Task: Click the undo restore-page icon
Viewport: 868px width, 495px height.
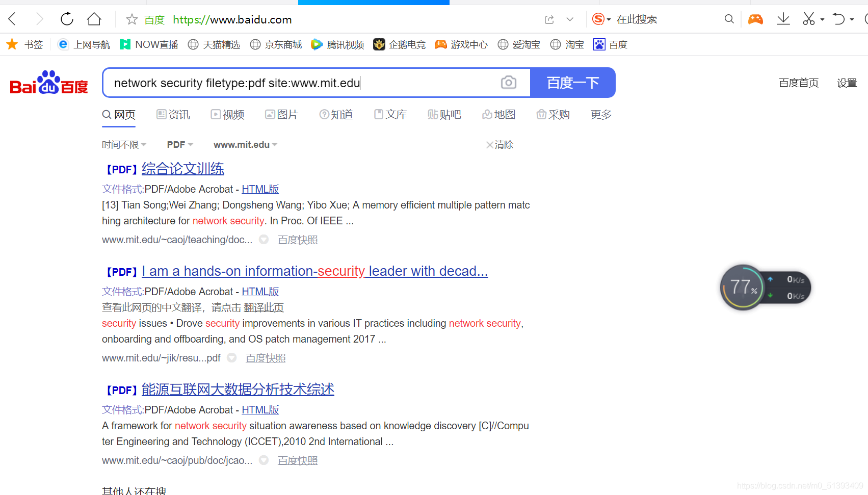Action: [x=838, y=19]
